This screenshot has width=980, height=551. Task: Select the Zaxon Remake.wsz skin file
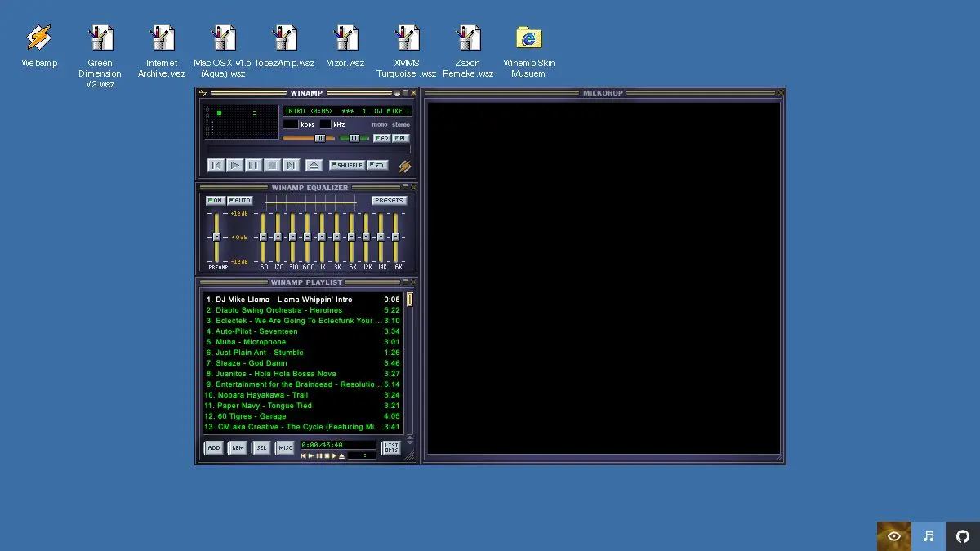tap(468, 51)
